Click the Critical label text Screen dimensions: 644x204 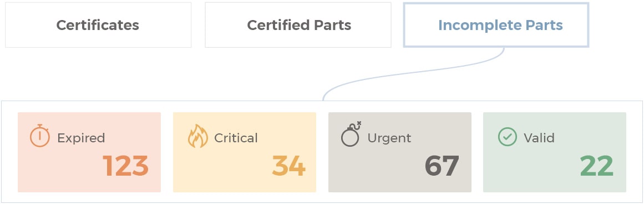(x=236, y=138)
